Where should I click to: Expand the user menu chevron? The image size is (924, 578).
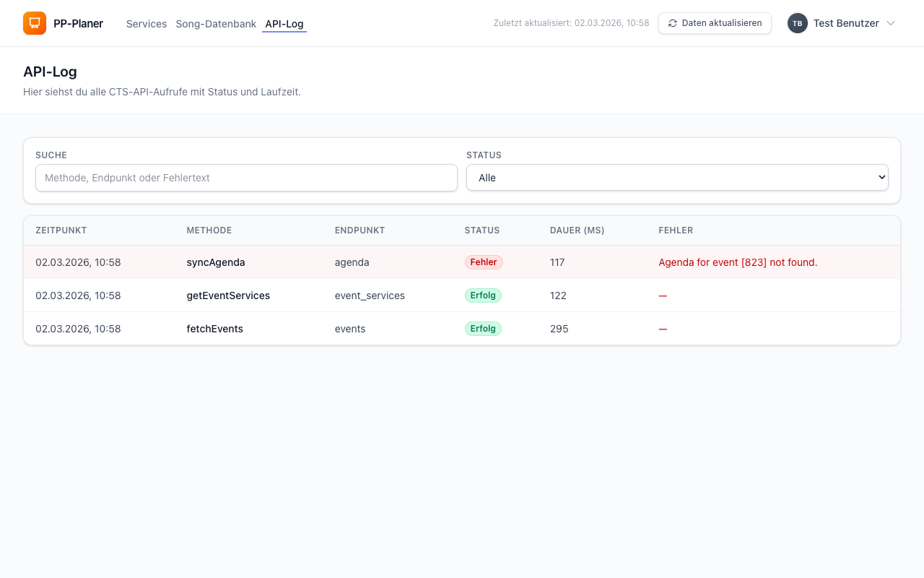point(891,23)
